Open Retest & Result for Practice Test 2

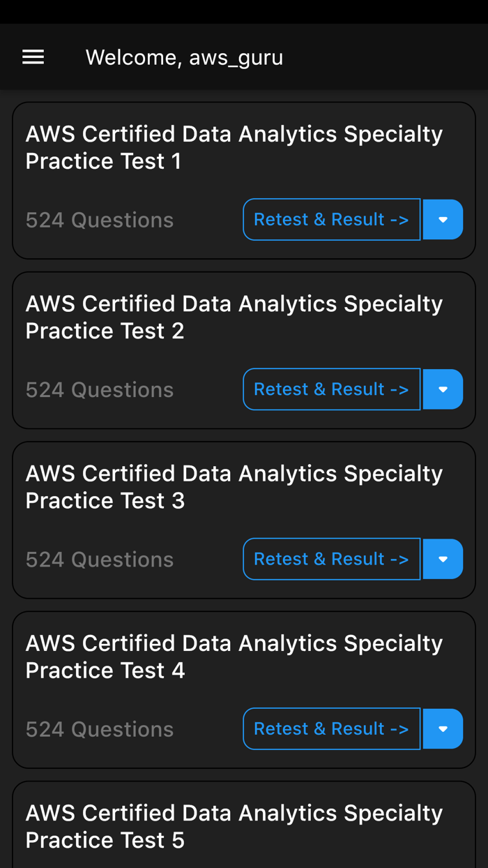pyautogui.click(x=331, y=389)
